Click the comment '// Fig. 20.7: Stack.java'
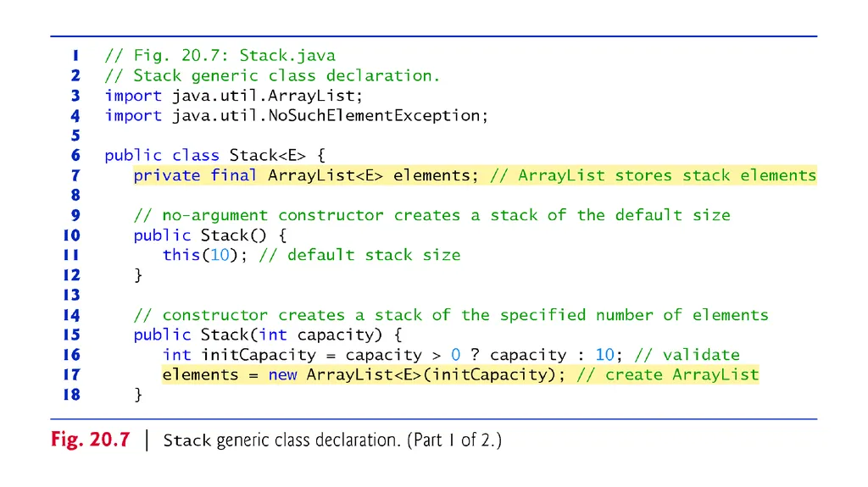 point(220,55)
